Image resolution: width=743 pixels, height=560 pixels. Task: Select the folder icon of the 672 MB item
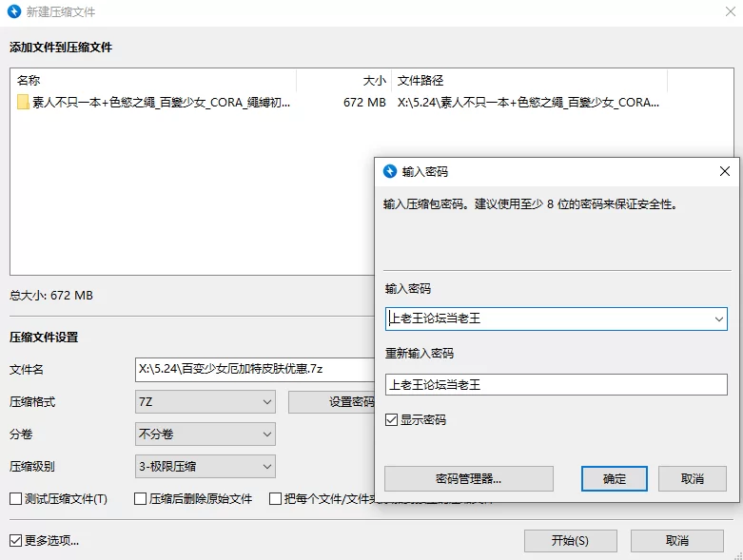click(24, 103)
